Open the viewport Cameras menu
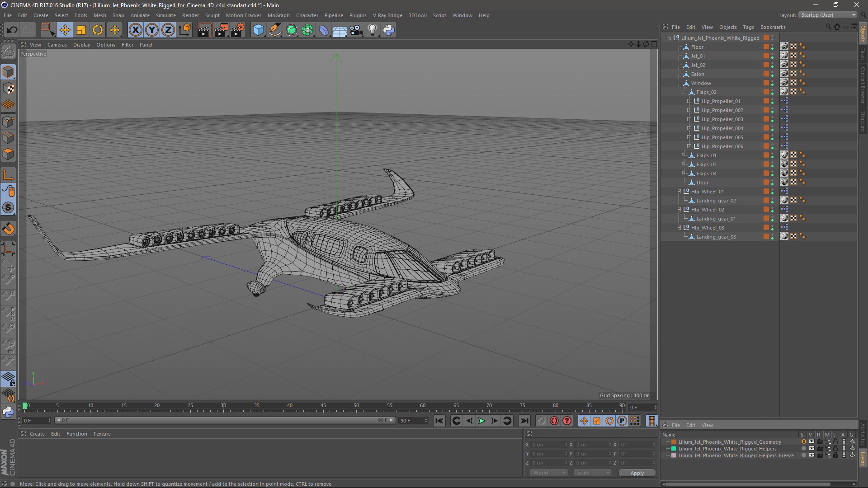 (57, 45)
